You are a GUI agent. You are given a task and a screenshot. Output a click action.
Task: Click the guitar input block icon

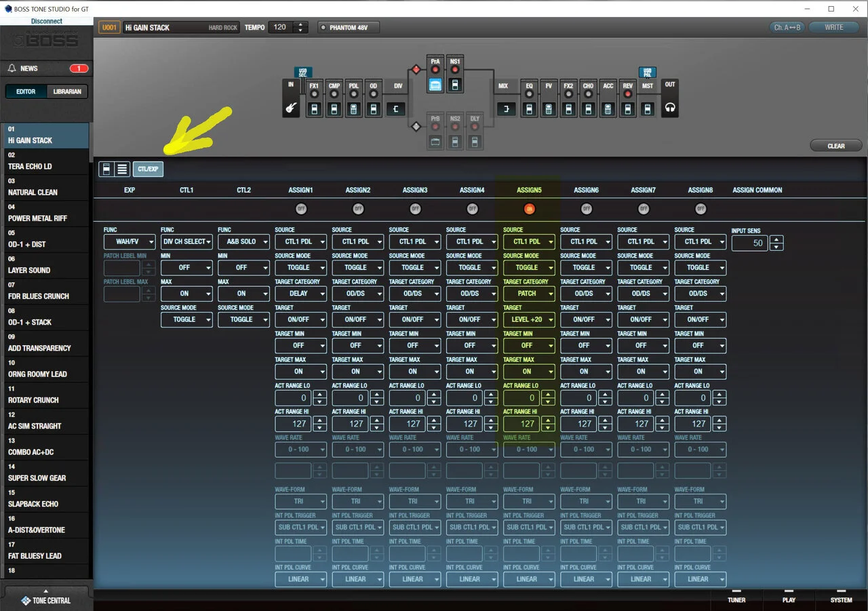291,109
